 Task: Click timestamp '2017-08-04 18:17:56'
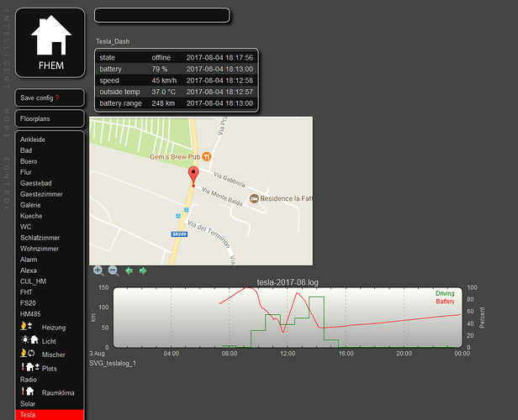coord(219,57)
